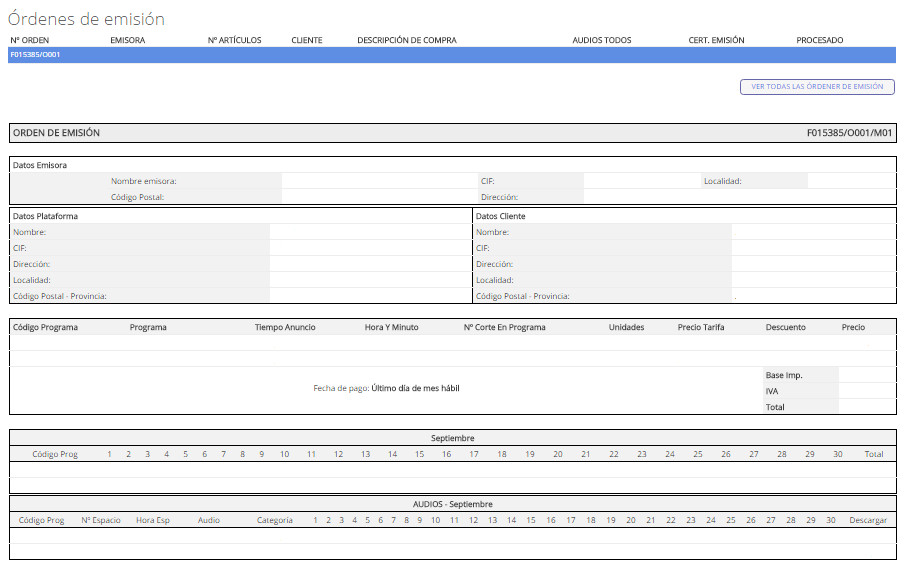914x577 pixels.
Task: Click the Localidad label under Datos Plataforma
Action: click(x=31, y=280)
